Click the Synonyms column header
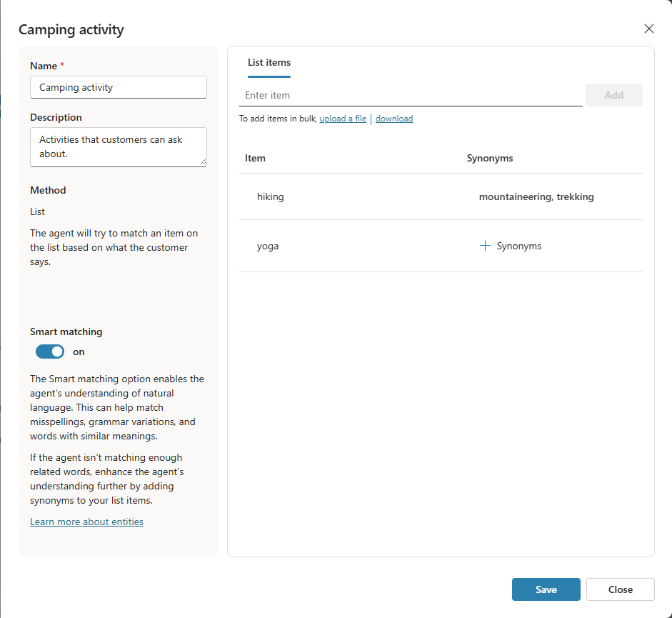 (x=490, y=158)
